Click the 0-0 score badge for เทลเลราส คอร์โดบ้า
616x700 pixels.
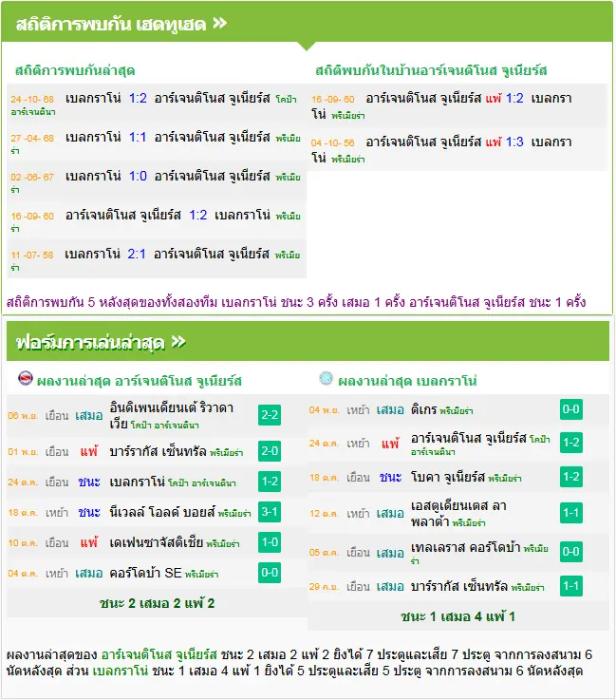[571, 552]
